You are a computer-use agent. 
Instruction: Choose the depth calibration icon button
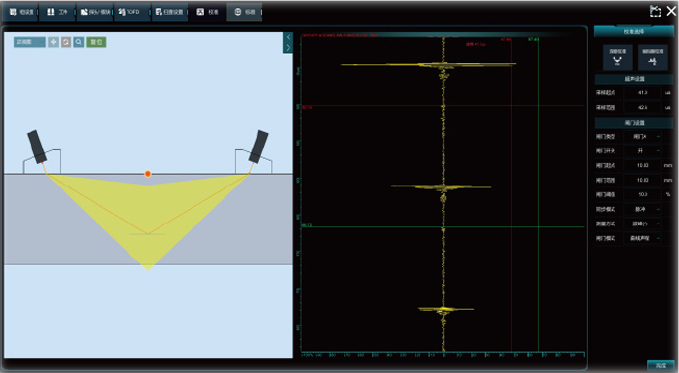click(618, 57)
